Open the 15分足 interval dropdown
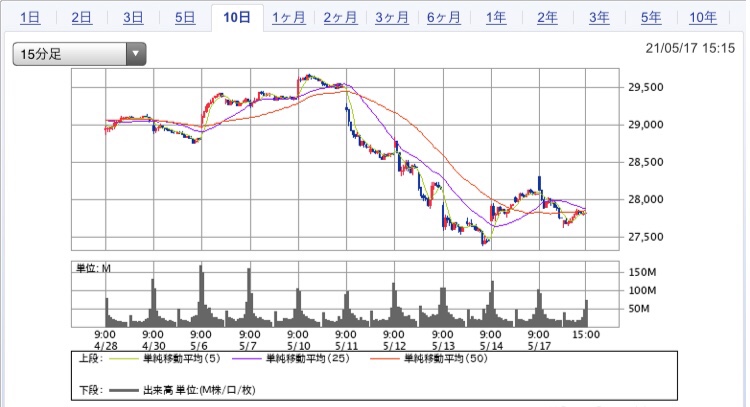Viewport: 750px width, 407px height. click(79, 54)
